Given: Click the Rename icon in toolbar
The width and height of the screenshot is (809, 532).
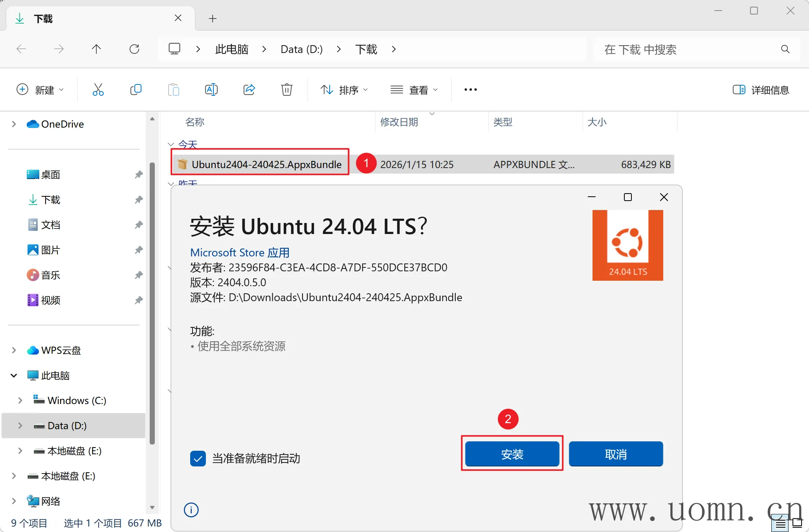Looking at the screenshot, I should coord(211,90).
